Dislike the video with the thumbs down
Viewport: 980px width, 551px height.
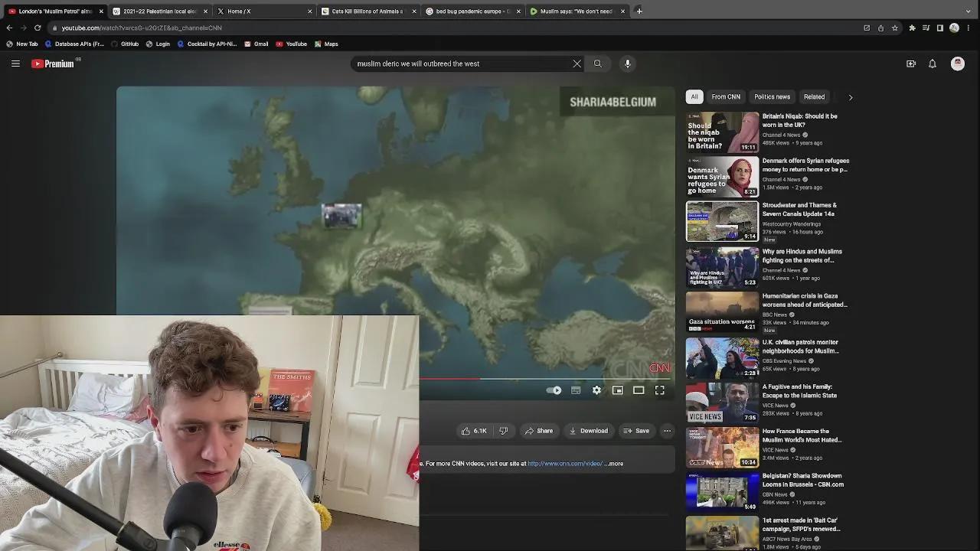click(x=504, y=431)
